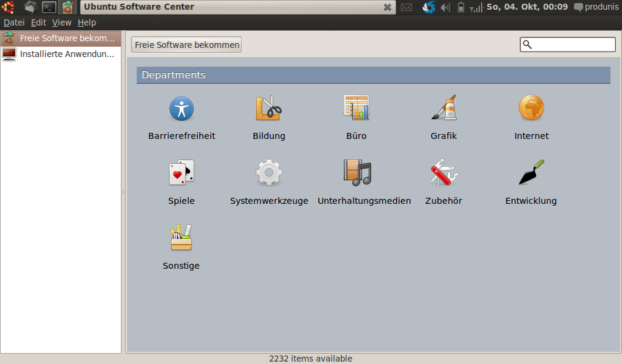Open the Spiele department
Screen dimensions: 622x364
click(x=181, y=183)
